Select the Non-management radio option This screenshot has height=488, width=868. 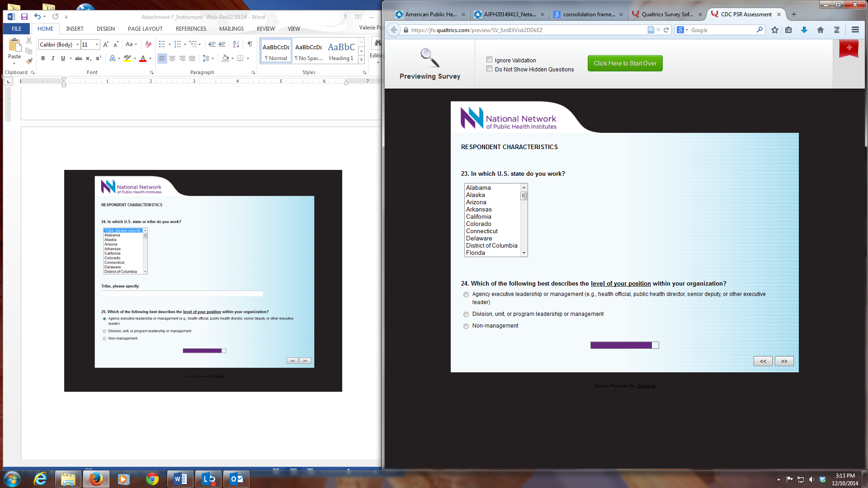pyautogui.click(x=466, y=326)
